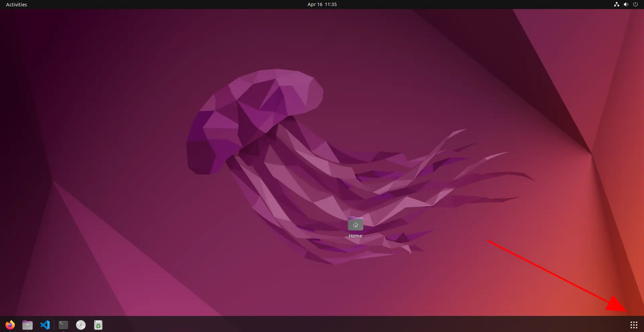Open the Terminal from the dock
644x332 pixels.
point(63,325)
